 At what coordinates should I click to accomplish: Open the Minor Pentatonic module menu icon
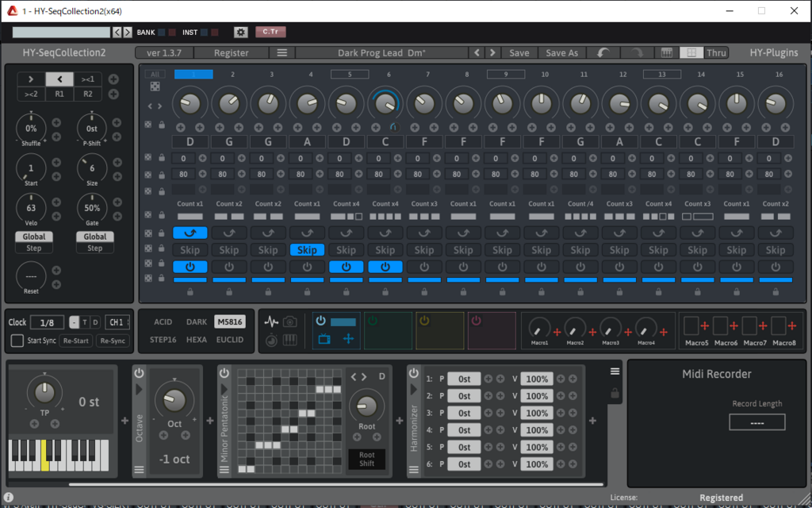point(224,470)
